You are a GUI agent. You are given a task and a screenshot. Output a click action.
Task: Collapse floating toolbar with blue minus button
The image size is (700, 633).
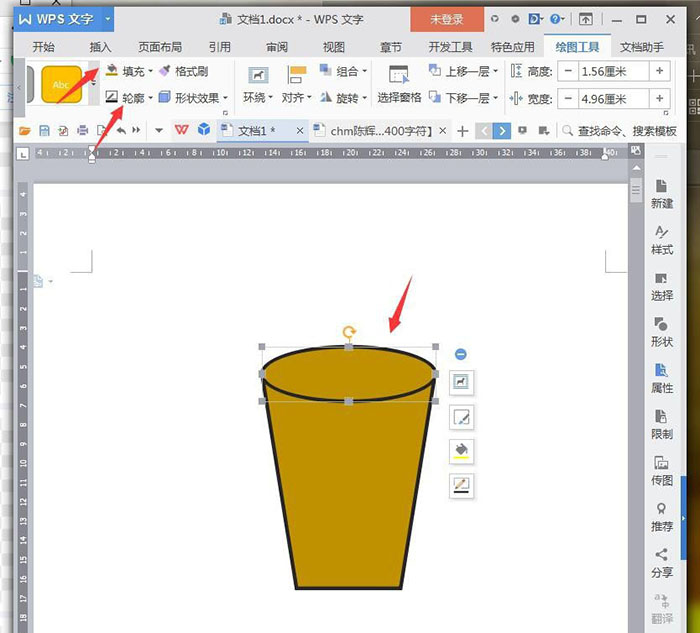click(x=460, y=354)
